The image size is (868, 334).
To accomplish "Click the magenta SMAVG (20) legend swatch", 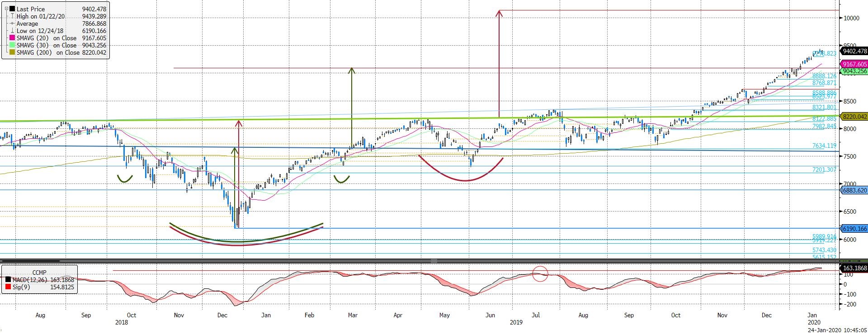I will point(12,38).
